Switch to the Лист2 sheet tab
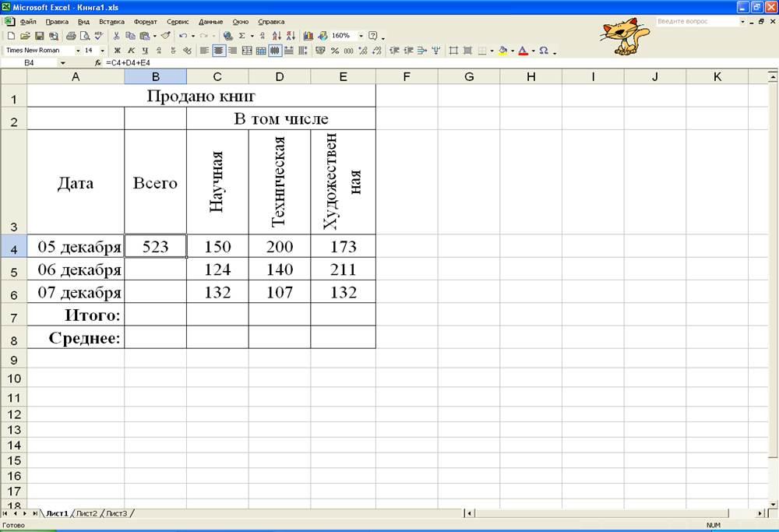Viewport: 779px width, 532px height. (x=87, y=513)
